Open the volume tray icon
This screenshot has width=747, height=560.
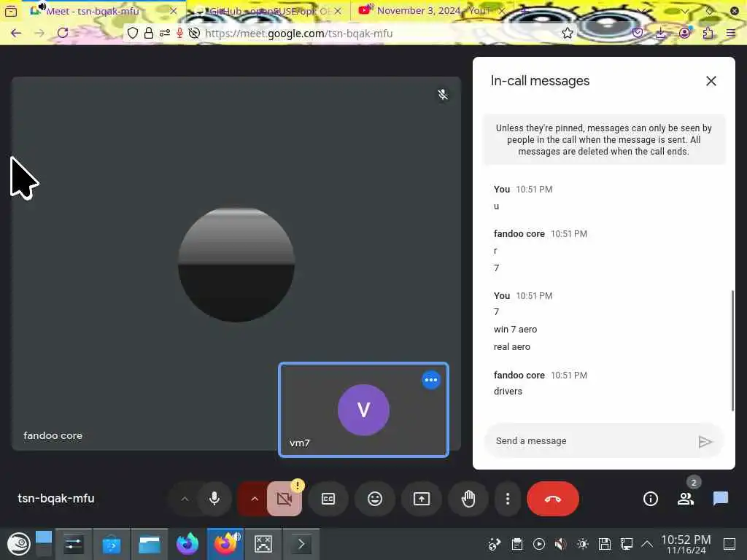click(561, 544)
